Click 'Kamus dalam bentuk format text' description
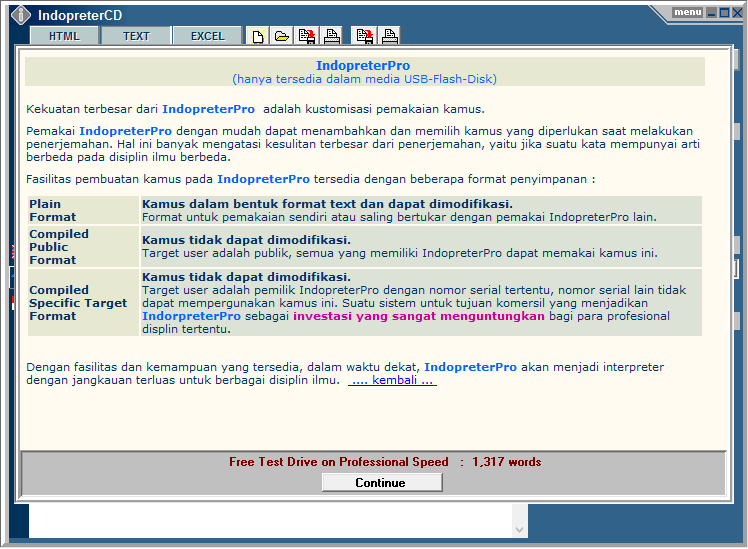 coord(327,204)
